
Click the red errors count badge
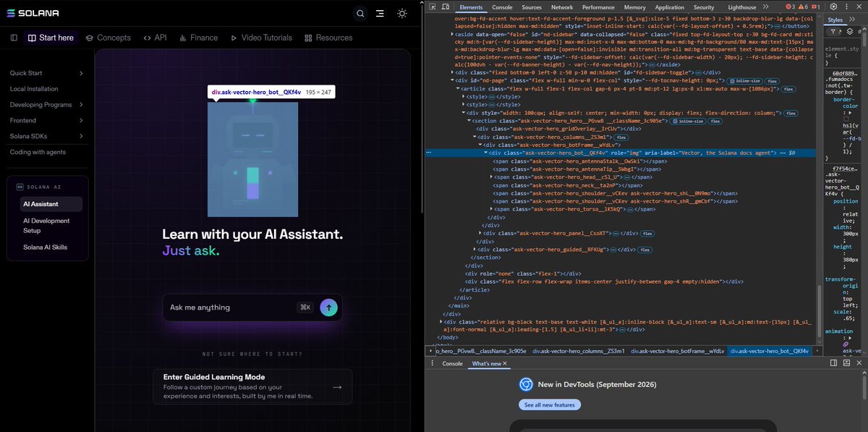tap(791, 7)
